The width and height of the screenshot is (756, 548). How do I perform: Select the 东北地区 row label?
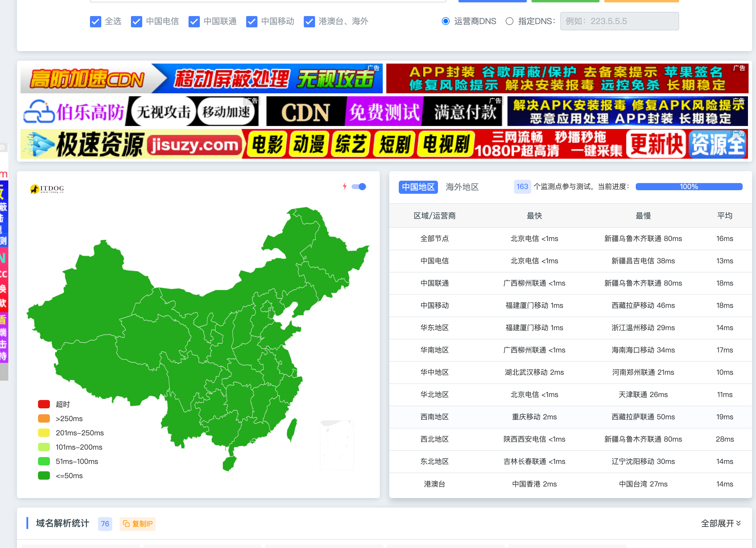[x=434, y=462]
